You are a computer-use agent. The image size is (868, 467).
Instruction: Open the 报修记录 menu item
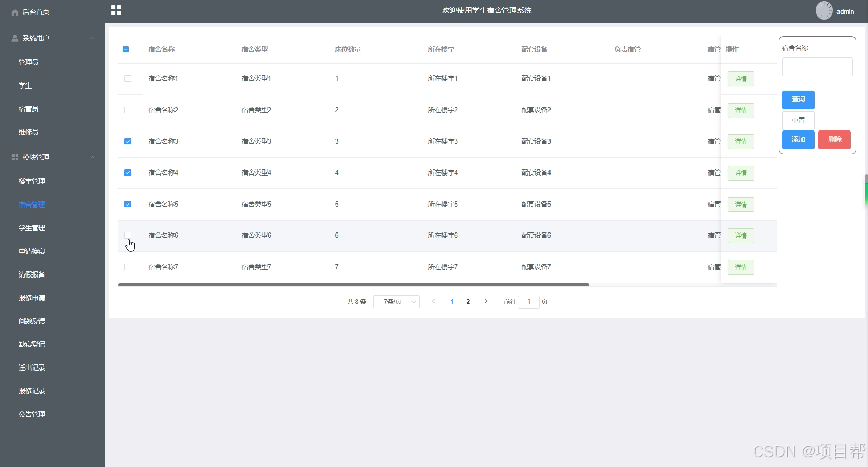point(32,391)
